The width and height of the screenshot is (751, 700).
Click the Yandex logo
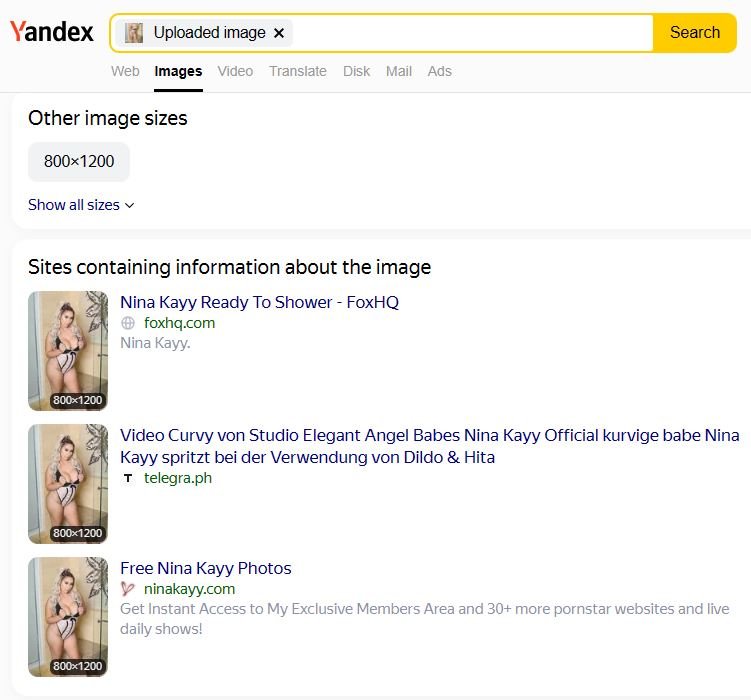tap(52, 32)
